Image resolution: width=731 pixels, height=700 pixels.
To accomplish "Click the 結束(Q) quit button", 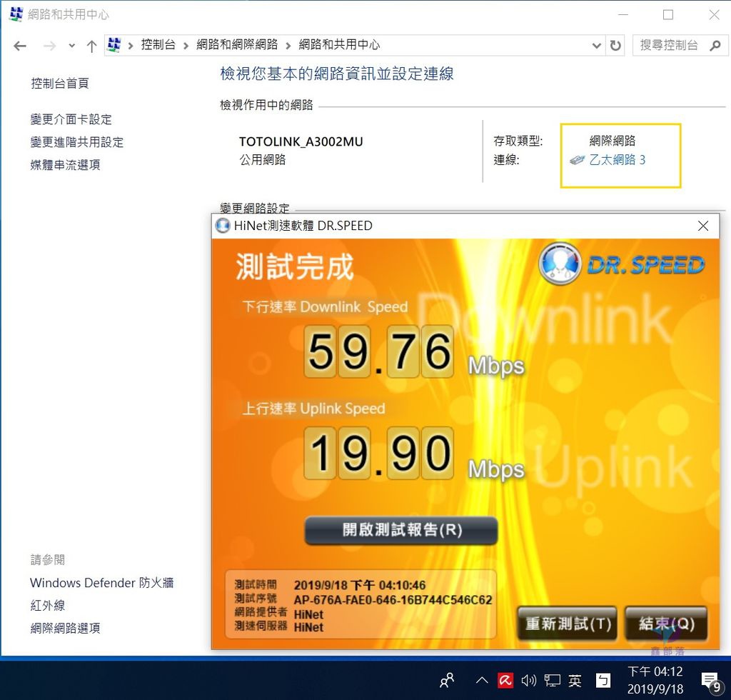I will pyautogui.click(x=667, y=623).
